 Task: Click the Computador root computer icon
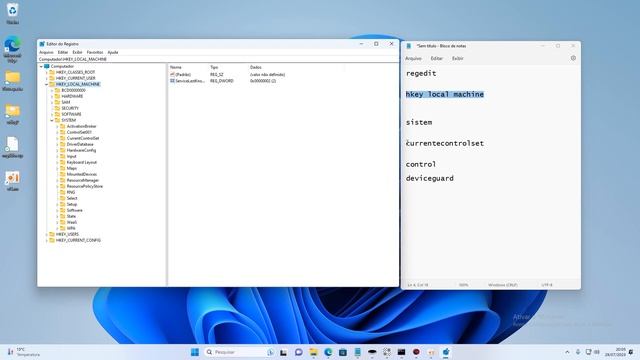[x=47, y=66]
